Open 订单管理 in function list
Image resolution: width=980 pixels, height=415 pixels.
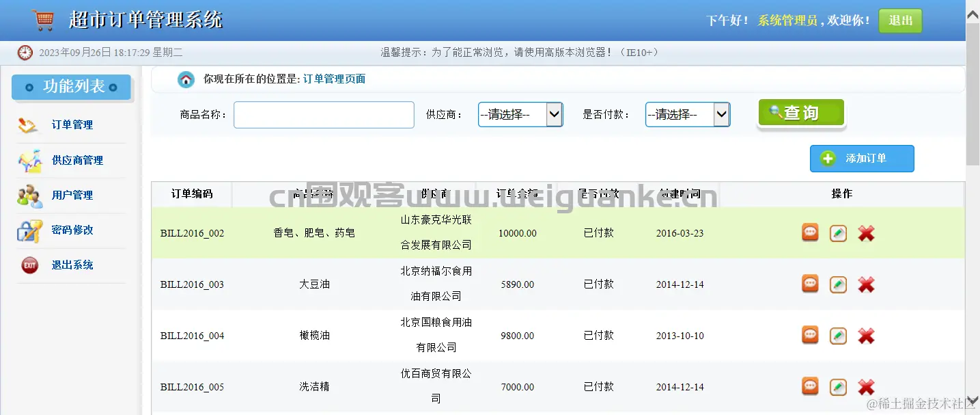point(72,125)
